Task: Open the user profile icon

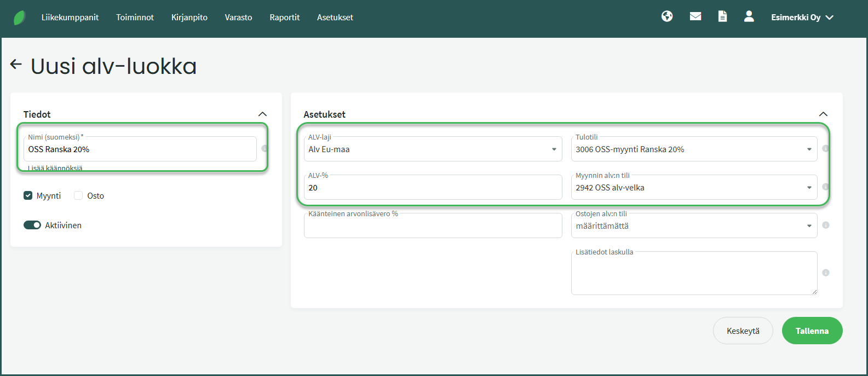Action: pos(749,16)
